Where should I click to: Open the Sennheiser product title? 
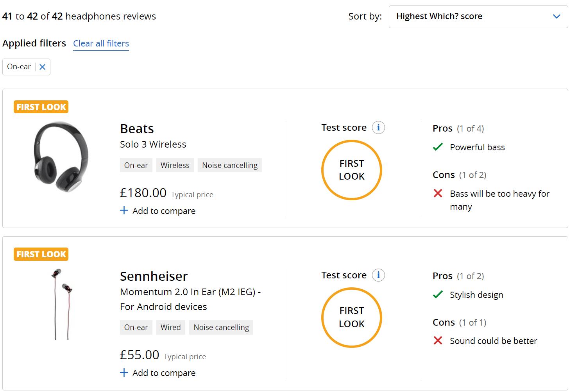(x=154, y=276)
